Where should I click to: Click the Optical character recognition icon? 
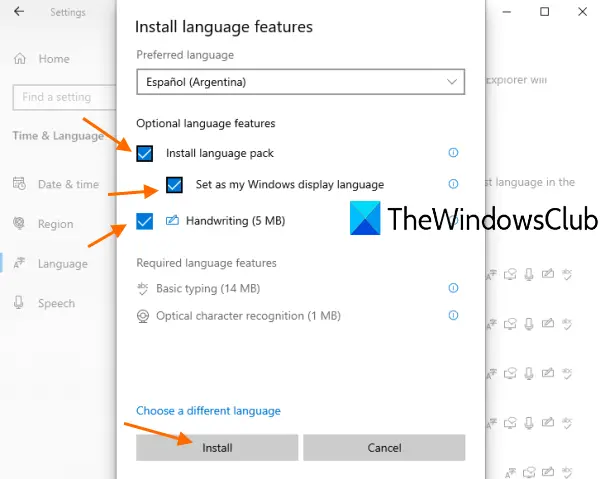(x=143, y=316)
